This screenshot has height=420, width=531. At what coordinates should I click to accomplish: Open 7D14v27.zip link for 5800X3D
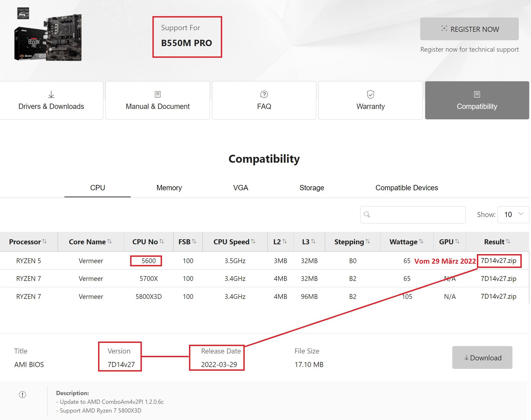pos(498,297)
